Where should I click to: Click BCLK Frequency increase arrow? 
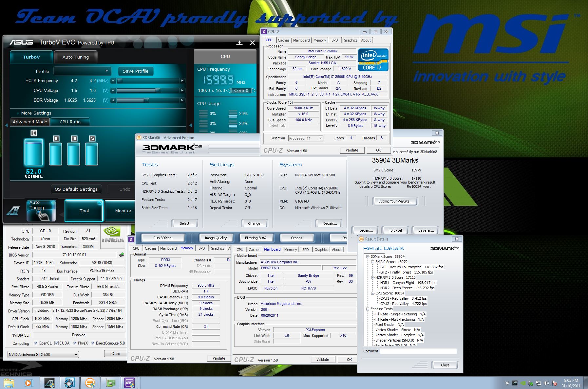point(182,81)
